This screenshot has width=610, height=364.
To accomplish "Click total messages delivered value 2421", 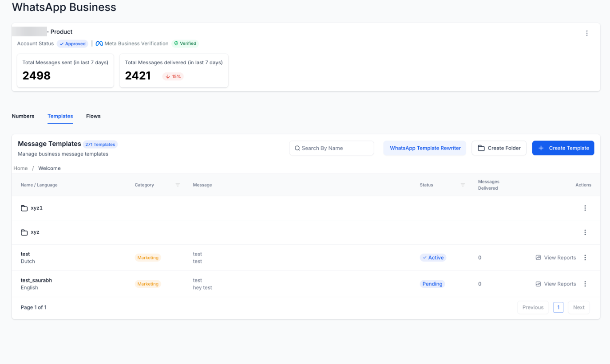I will [138, 76].
